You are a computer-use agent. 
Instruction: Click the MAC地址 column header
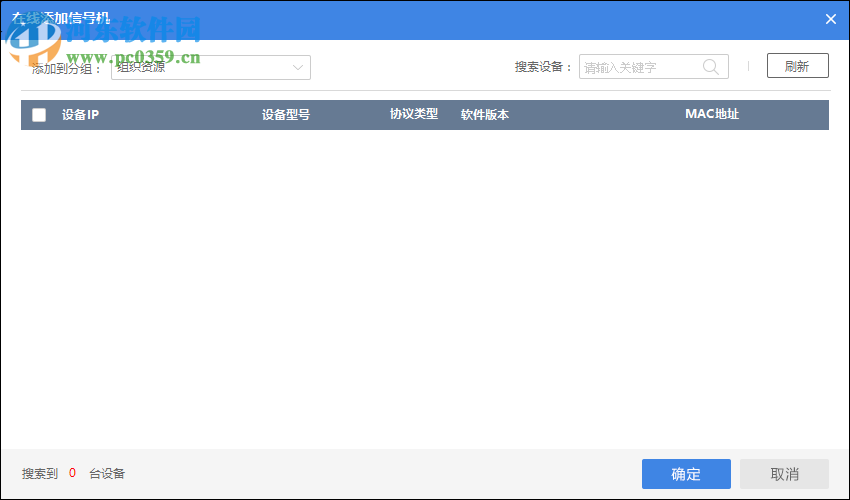click(x=712, y=114)
